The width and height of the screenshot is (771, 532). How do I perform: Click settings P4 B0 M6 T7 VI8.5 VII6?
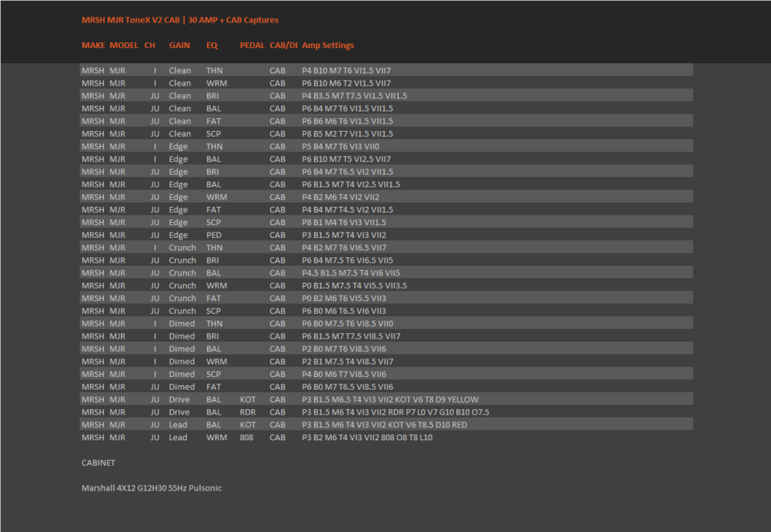point(344,374)
